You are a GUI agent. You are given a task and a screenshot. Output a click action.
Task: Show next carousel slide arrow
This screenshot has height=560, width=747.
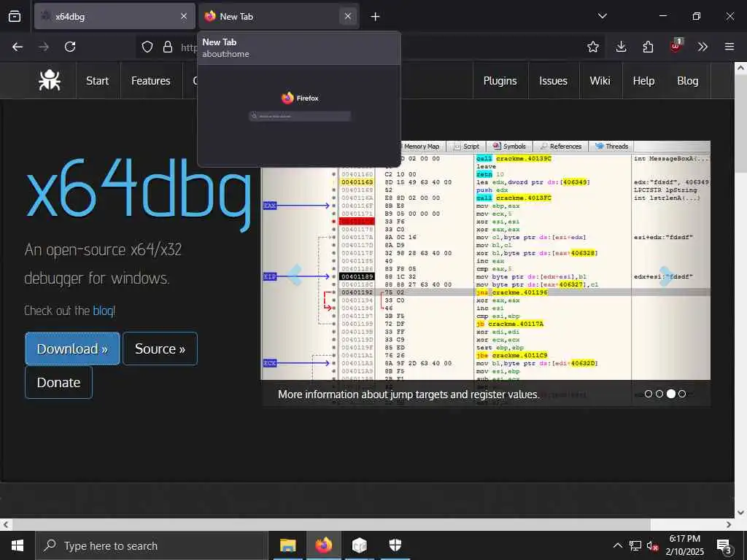(x=667, y=275)
